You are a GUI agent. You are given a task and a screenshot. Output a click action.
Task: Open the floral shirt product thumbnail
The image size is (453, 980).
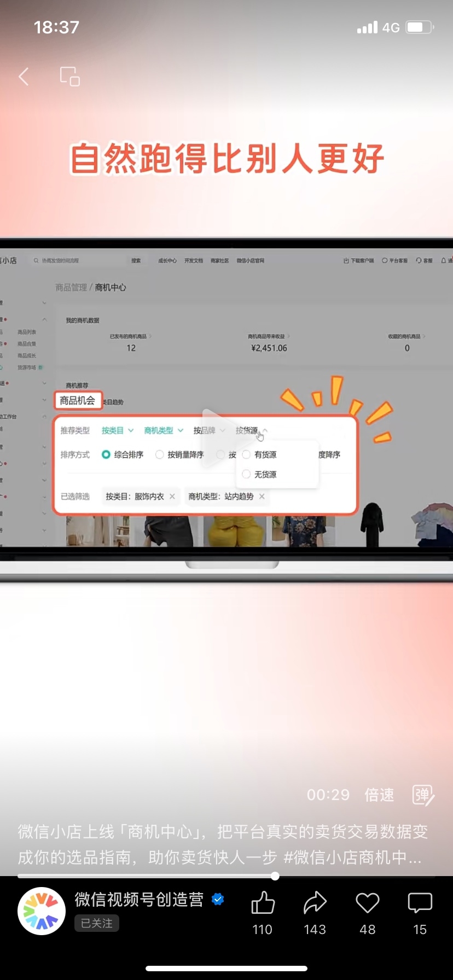[303, 532]
